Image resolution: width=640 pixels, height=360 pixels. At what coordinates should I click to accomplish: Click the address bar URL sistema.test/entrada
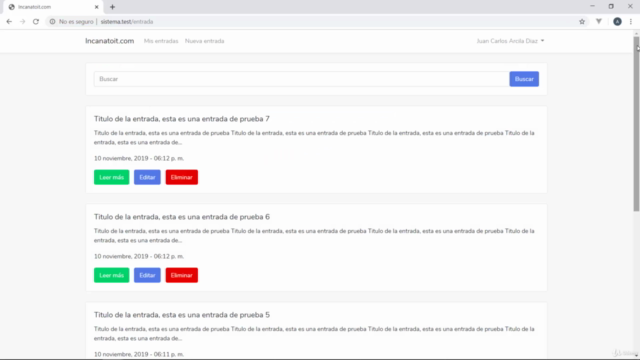coord(127,22)
